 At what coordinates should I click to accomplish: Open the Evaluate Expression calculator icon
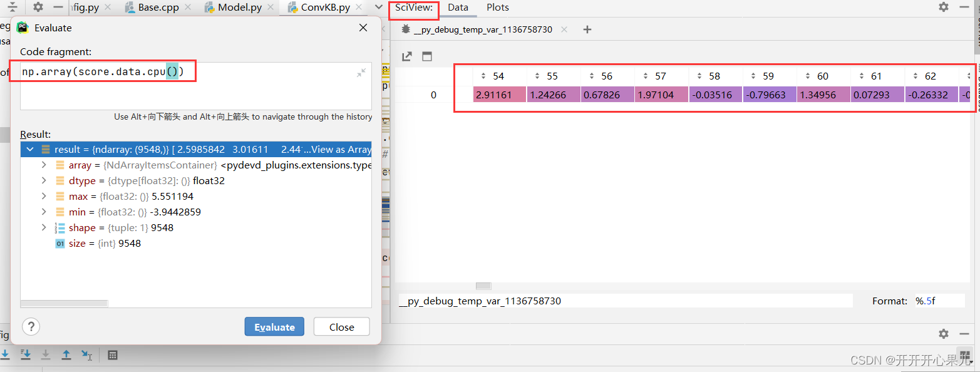[112, 354]
